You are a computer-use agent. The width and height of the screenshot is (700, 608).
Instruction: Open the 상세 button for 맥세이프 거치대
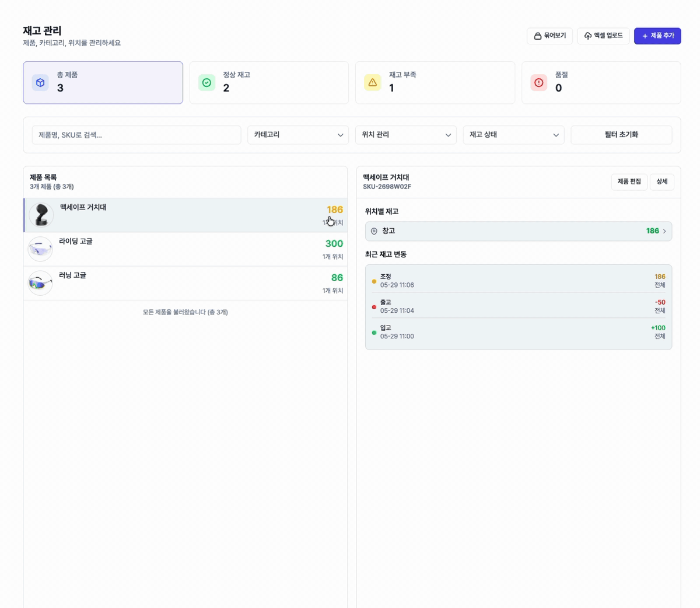[662, 182]
